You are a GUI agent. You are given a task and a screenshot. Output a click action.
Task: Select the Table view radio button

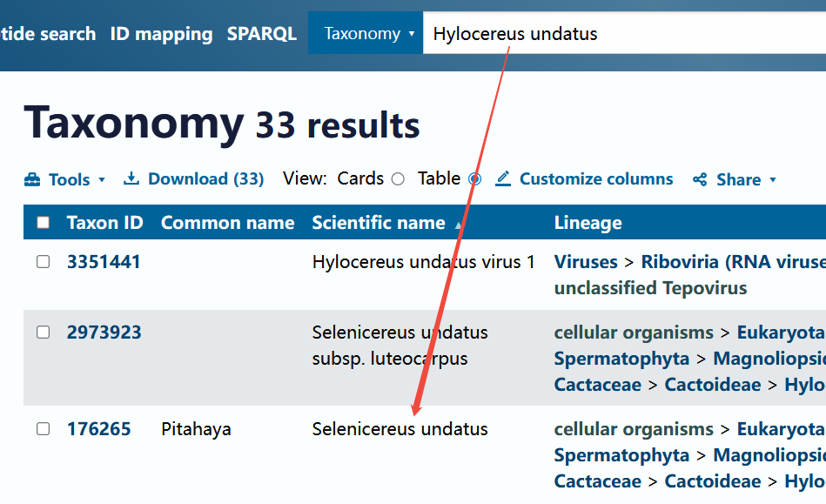(x=474, y=179)
